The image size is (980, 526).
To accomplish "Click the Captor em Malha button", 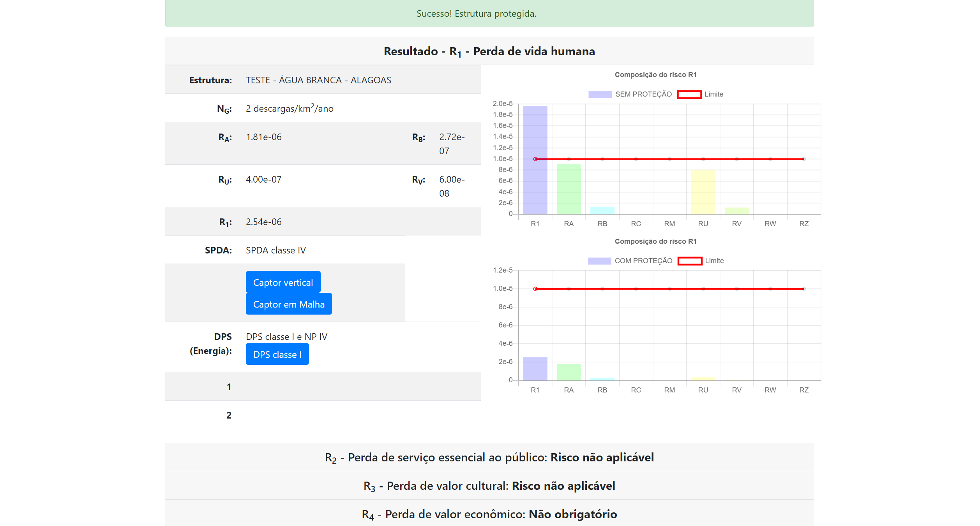I will [288, 304].
